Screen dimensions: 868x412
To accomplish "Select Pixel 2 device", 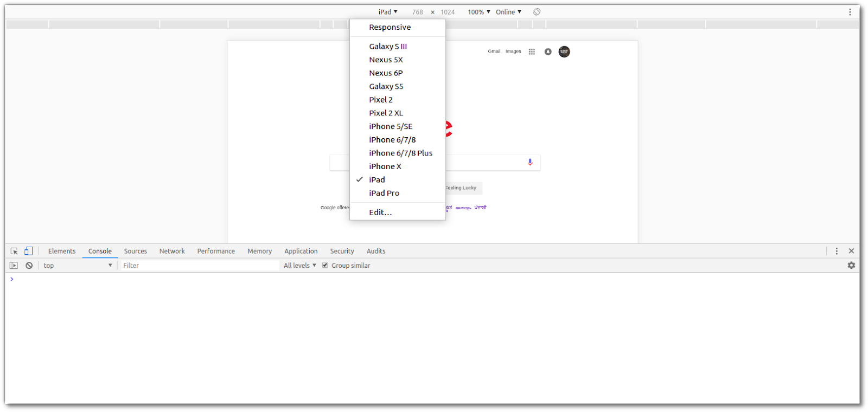I will [x=398, y=100].
